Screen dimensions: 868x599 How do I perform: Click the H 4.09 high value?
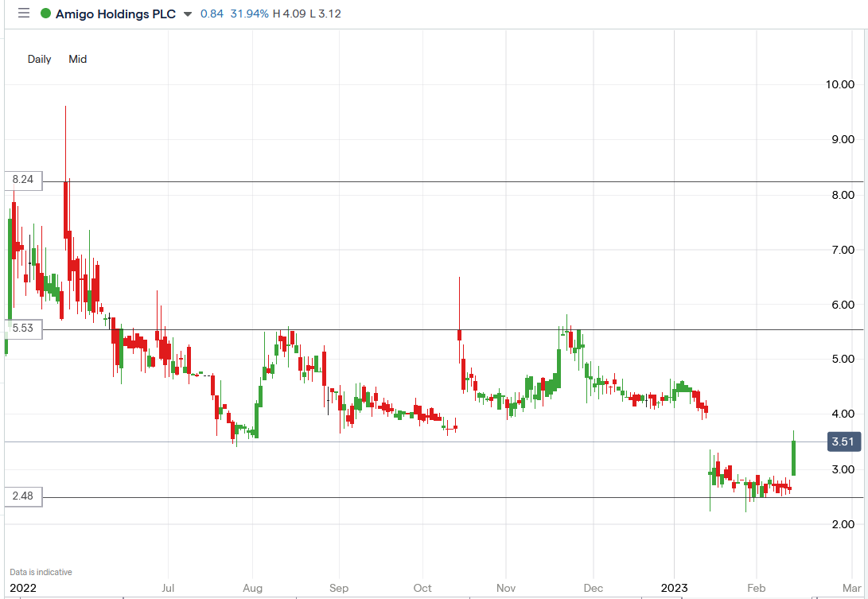289,14
